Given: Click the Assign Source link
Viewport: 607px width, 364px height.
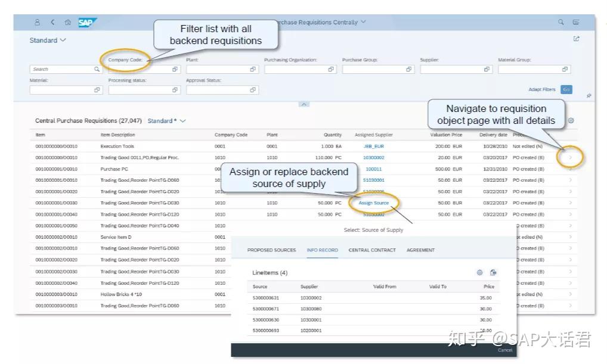Looking at the screenshot, I should tap(373, 203).
